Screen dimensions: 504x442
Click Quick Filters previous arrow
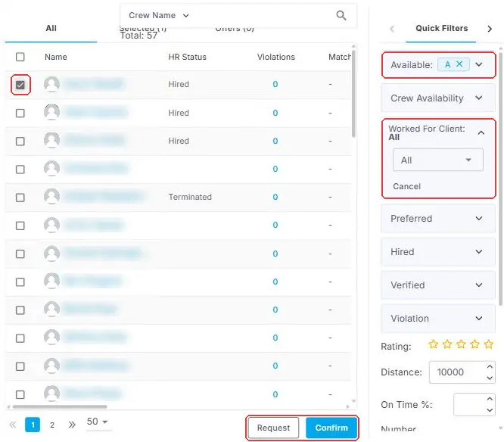coord(392,29)
